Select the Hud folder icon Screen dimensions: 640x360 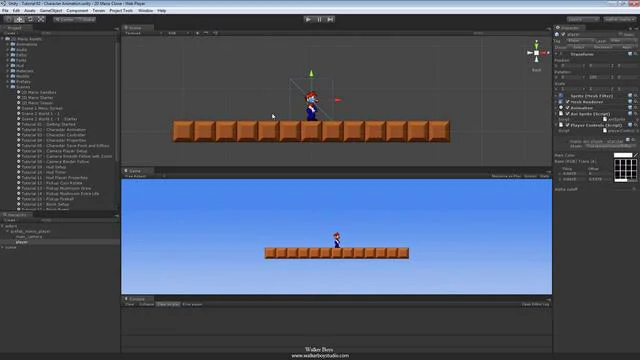tap(13, 65)
